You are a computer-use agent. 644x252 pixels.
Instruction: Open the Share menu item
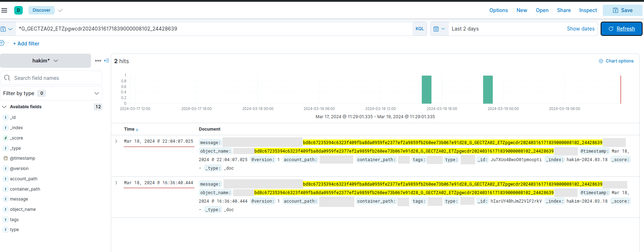pos(564,10)
